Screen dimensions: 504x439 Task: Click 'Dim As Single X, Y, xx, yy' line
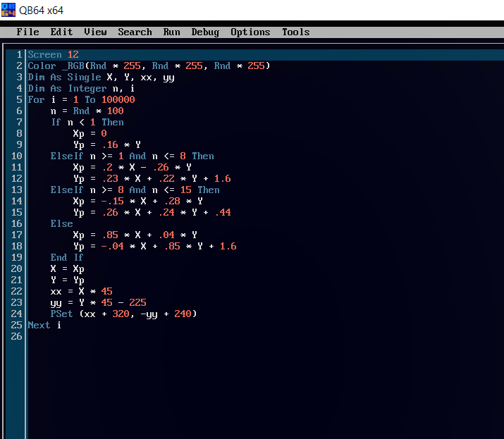101,77
